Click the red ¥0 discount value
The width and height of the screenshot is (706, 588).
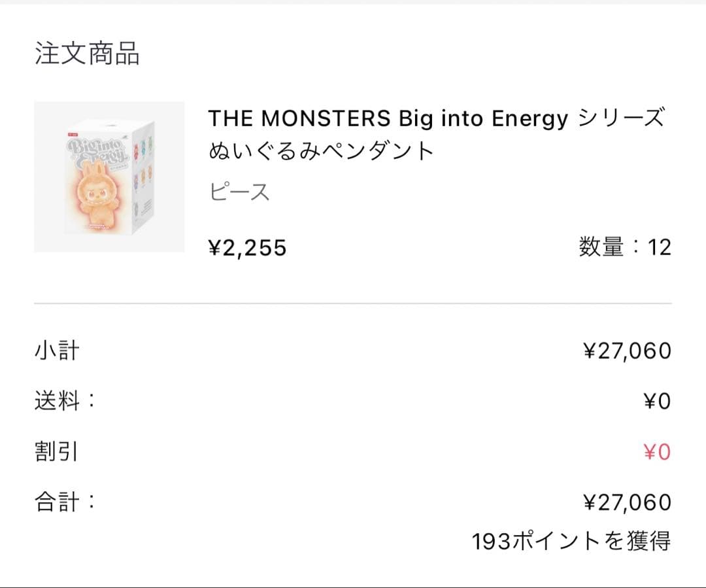tap(656, 452)
